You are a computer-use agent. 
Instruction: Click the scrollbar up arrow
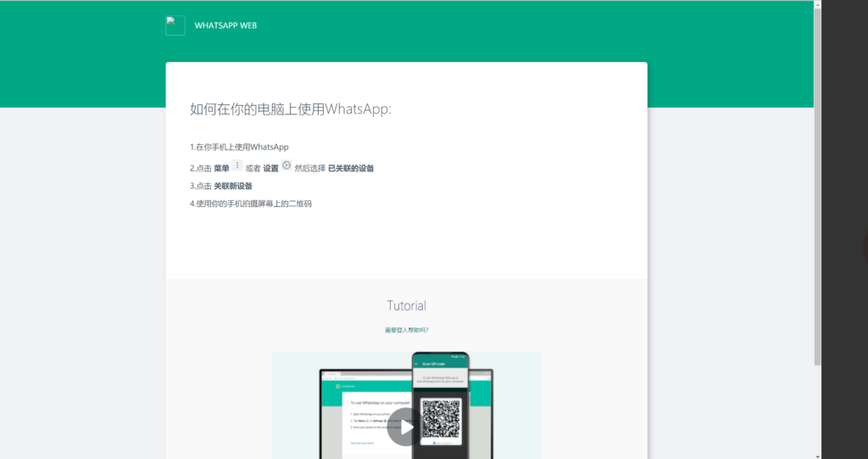click(x=818, y=4)
